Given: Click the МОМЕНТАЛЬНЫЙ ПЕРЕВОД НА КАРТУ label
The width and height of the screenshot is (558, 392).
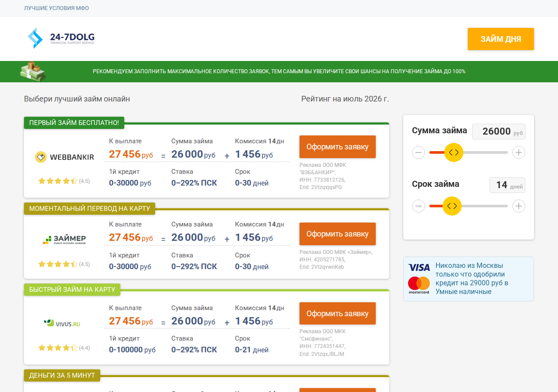Looking at the screenshot, I should tap(89, 209).
